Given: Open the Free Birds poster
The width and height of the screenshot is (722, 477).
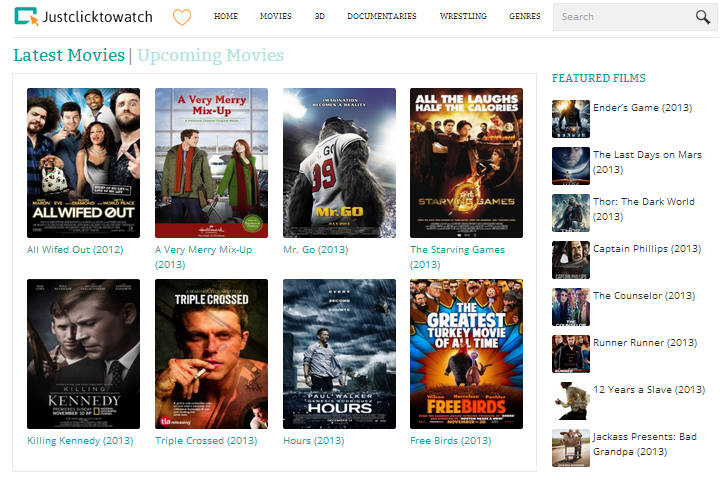Looking at the screenshot, I should pyautogui.click(x=466, y=354).
